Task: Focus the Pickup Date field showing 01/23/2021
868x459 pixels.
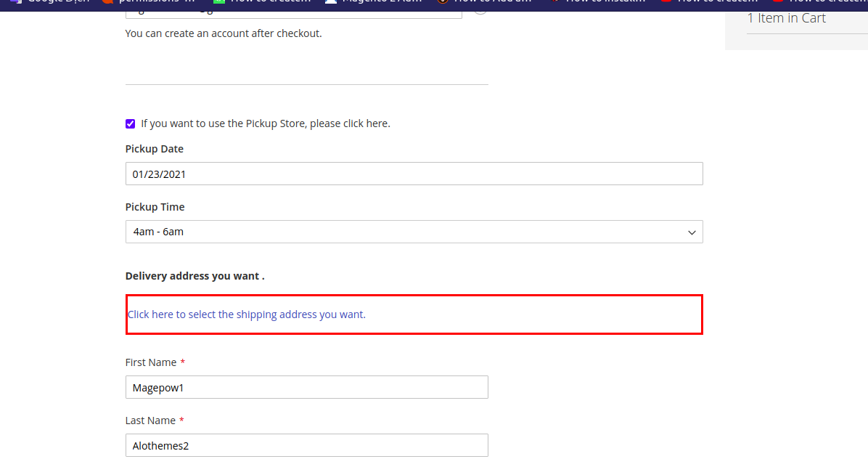Action: tap(414, 174)
